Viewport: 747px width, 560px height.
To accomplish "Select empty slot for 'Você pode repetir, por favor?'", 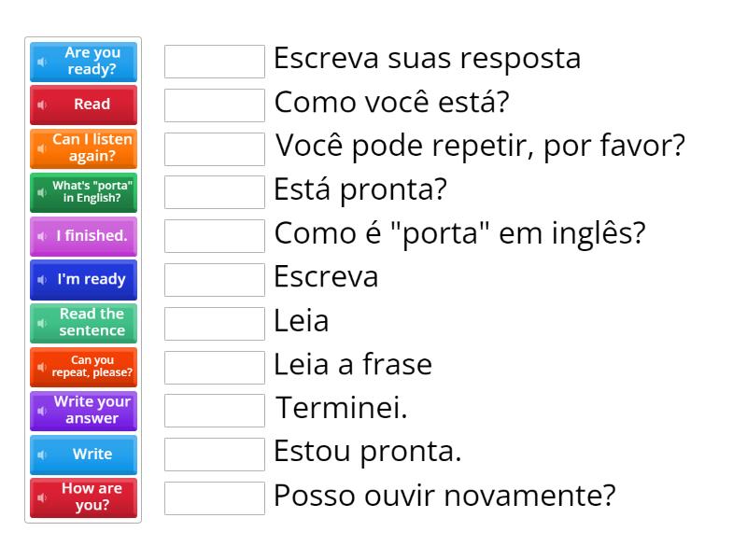I will (215, 149).
